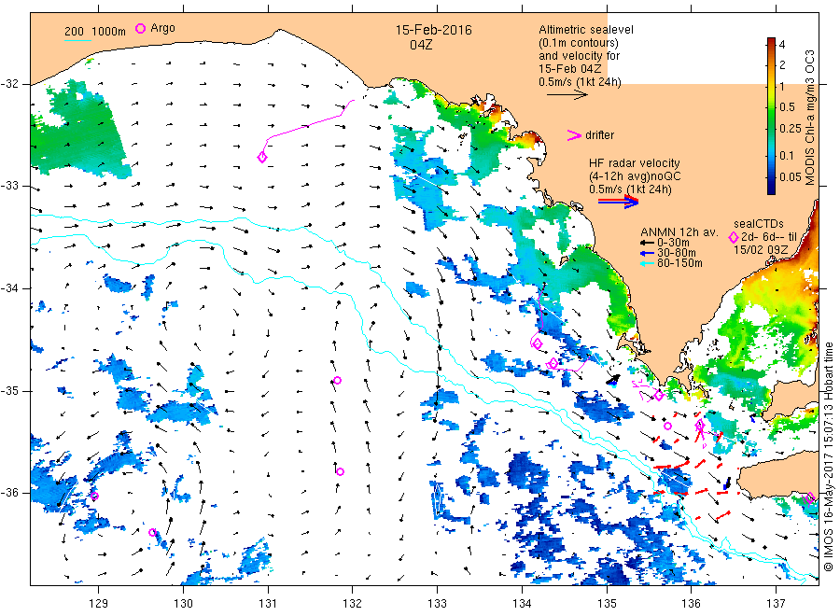
Task: Click the Argo float marker near 132E just above 35S
Action: pos(338,380)
